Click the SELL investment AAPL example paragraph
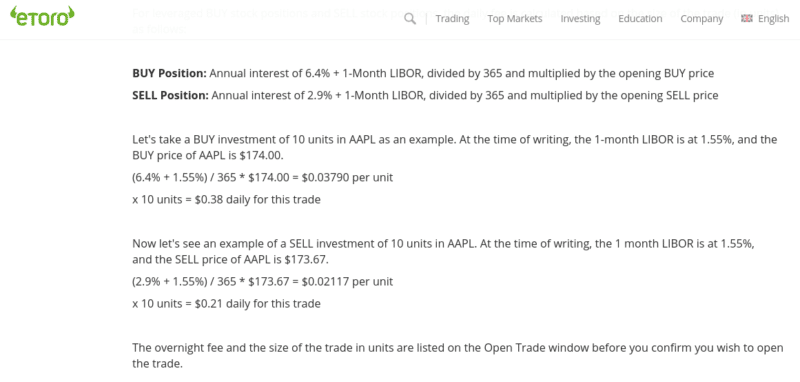This screenshot has width=800, height=382. coord(443,251)
